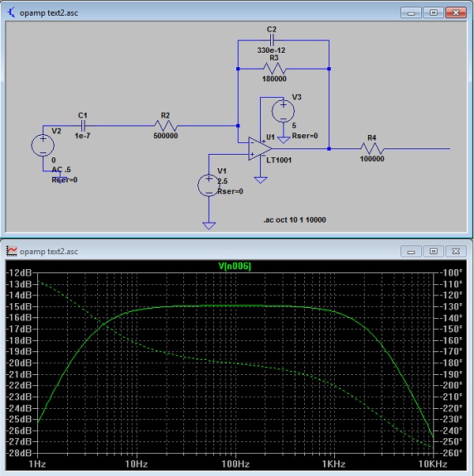
Task: Select the U1 op-amp triangle symbol
Action: [x=258, y=148]
